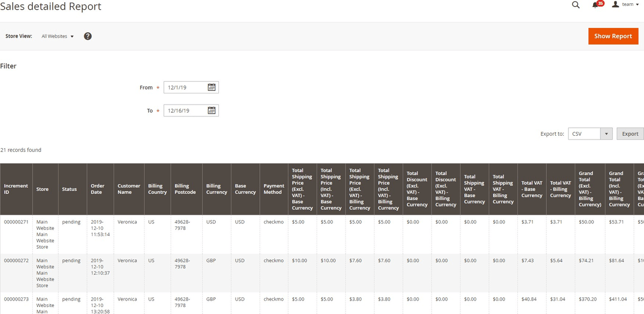
Task: Click the team user account icon
Action: (x=615, y=4)
